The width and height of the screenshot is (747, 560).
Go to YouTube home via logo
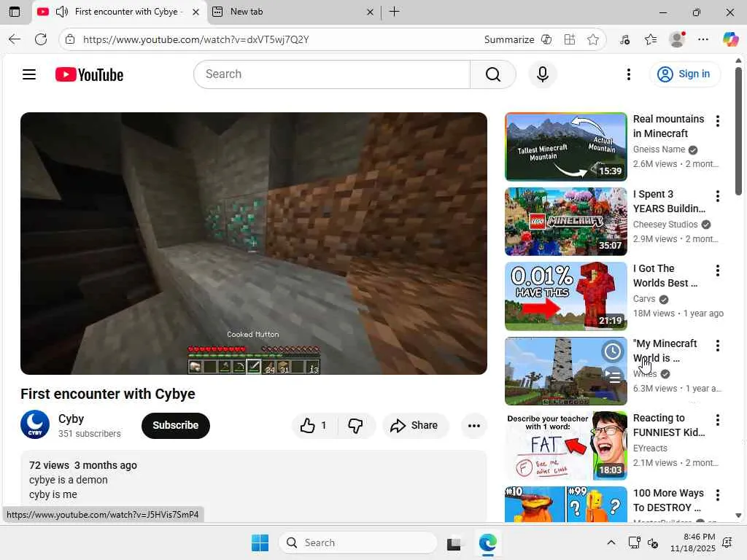pyautogui.click(x=89, y=75)
